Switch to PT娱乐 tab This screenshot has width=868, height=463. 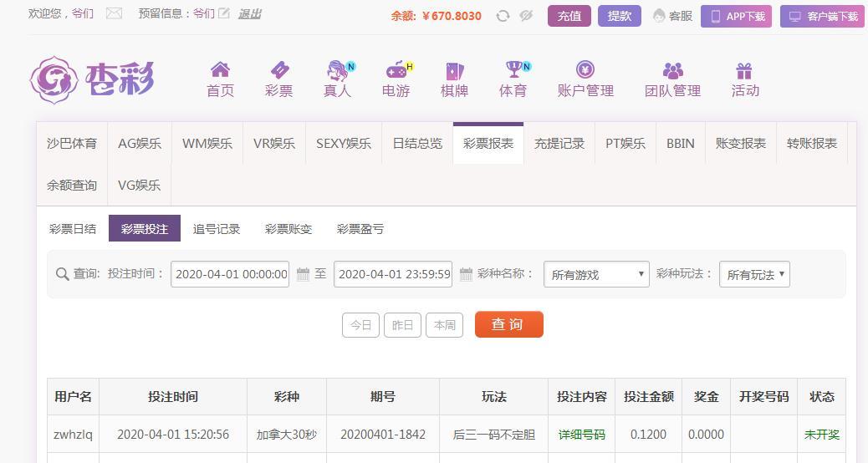[625, 143]
